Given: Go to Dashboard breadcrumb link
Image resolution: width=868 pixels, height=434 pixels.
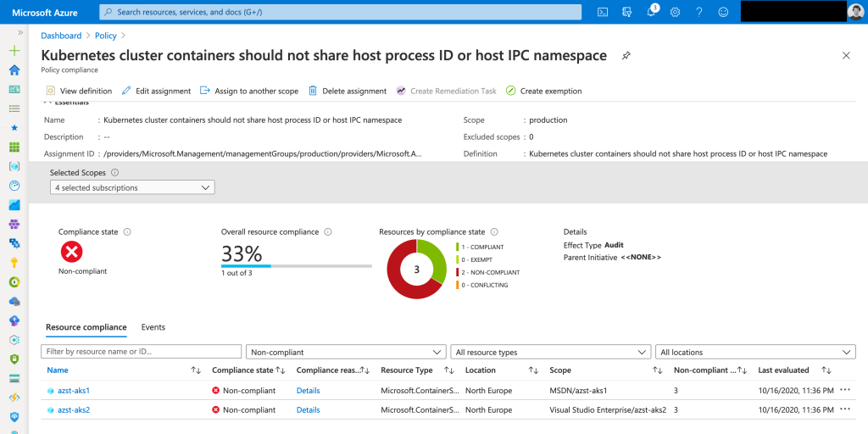Looking at the screenshot, I should (61, 36).
